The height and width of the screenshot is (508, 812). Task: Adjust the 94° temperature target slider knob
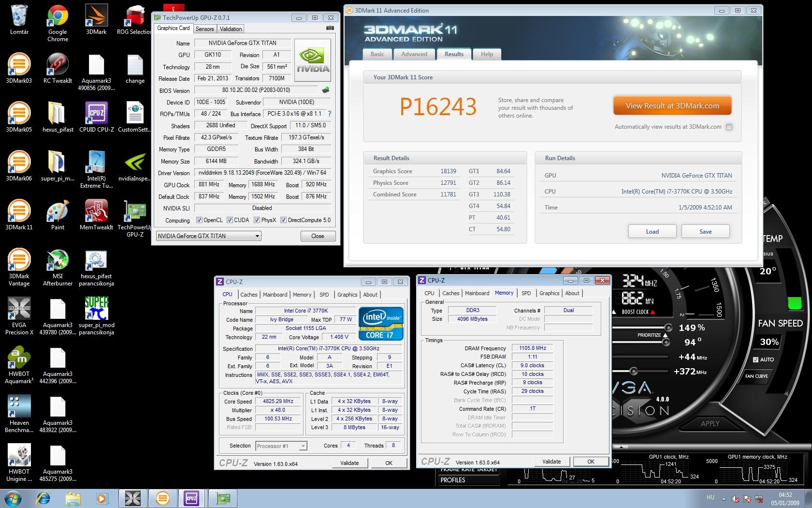667,342
